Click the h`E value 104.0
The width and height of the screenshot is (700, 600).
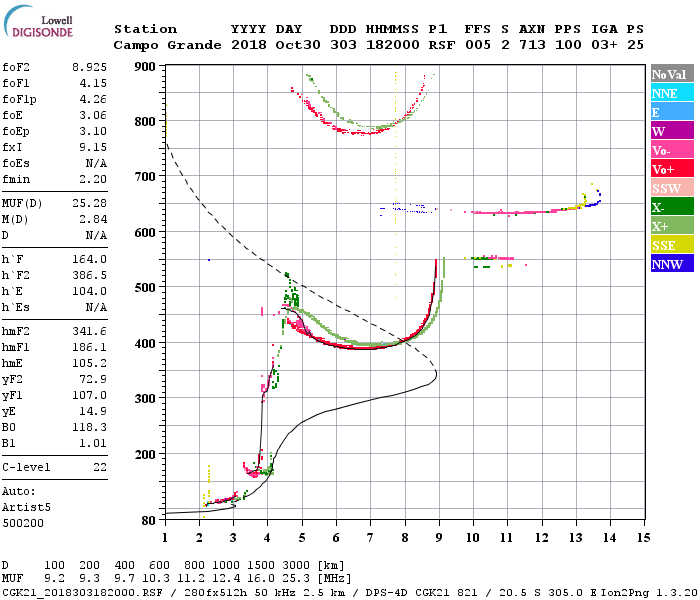tap(89, 291)
